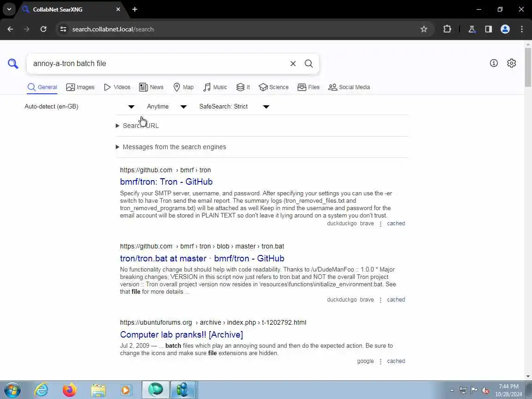Image resolution: width=532 pixels, height=399 pixels.
Task: Launch Firefox from the taskbar
Action: click(70, 390)
